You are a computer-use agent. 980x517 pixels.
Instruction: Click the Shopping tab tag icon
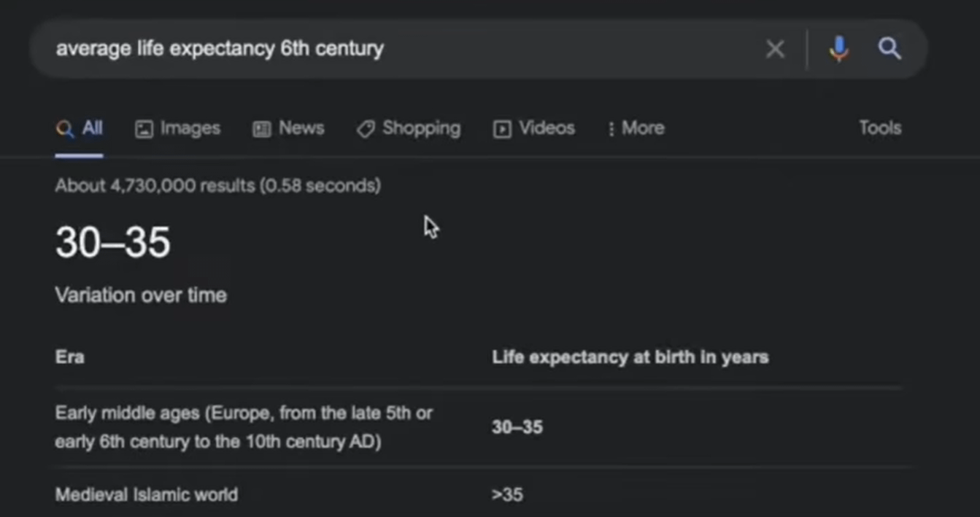click(366, 129)
